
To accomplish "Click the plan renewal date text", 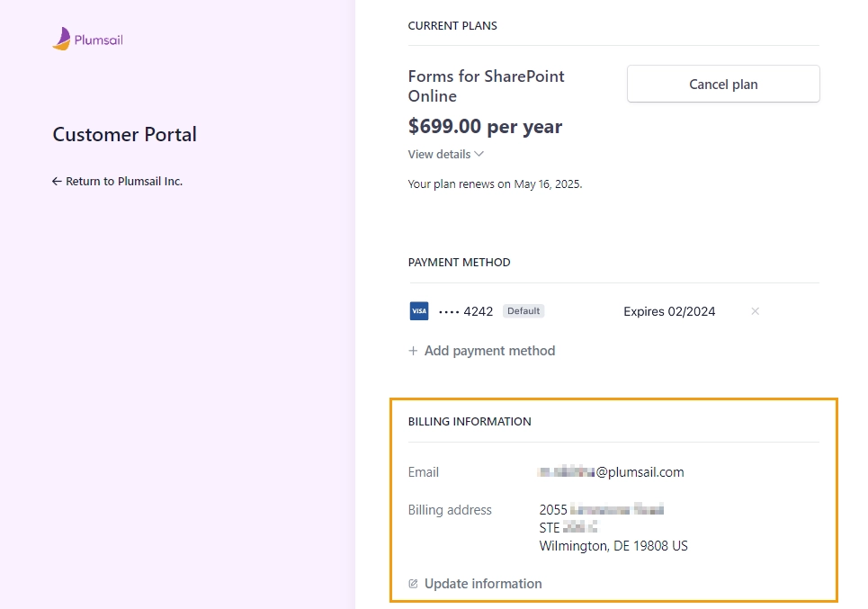I will [x=495, y=184].
